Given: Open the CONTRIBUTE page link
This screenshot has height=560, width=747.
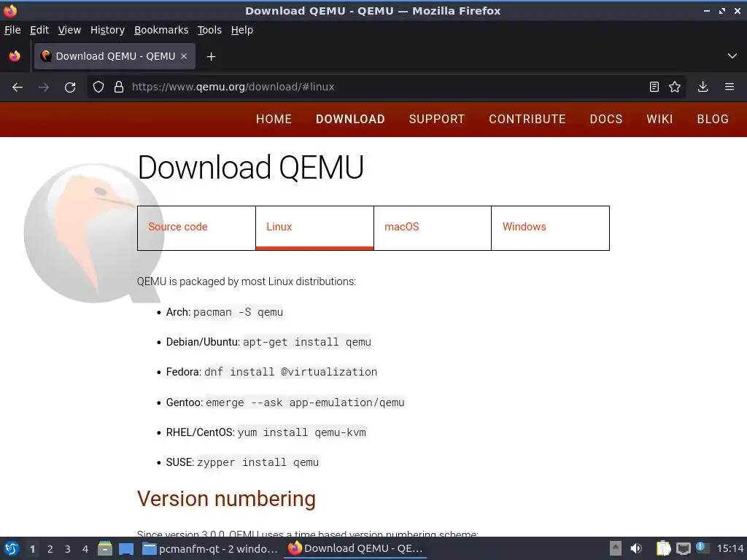Looking at the screenshot, I should click(527, 119).
